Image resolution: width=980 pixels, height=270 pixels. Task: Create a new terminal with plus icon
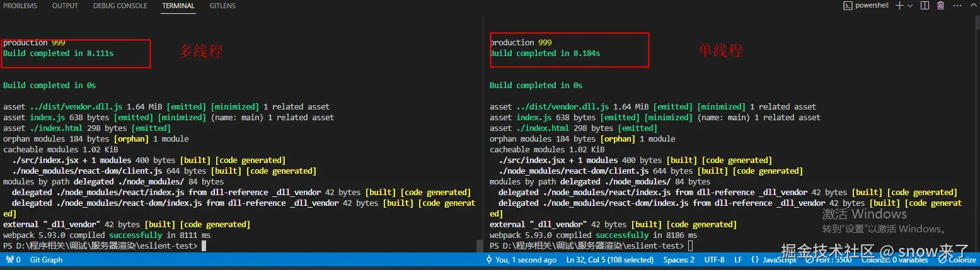pyautogui.click(x=899, y=6)
